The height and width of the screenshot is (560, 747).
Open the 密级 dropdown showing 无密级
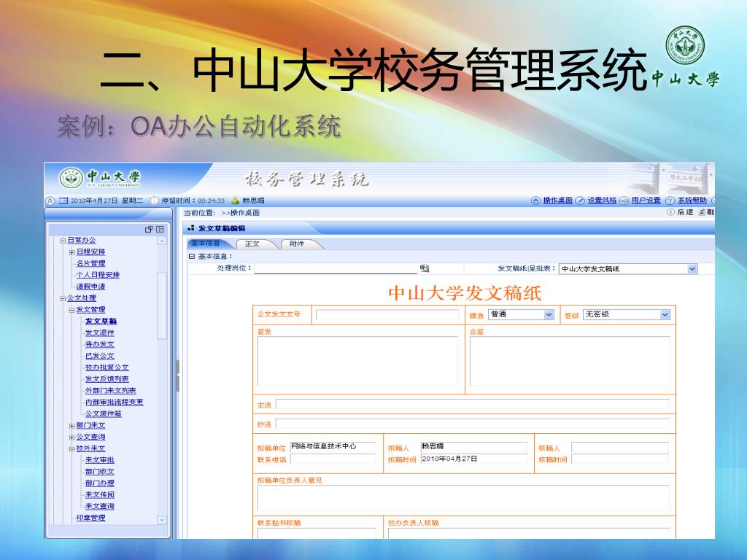click(665, 315)
